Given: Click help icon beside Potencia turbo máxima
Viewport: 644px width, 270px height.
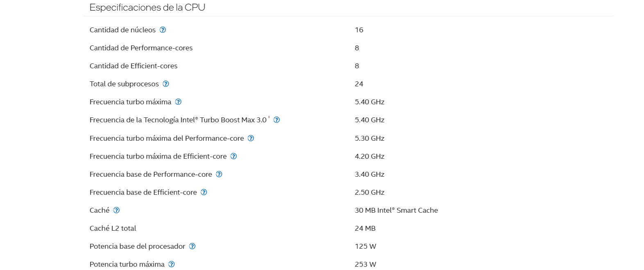Looking at the screenshot, I should (x=172, y=264).
